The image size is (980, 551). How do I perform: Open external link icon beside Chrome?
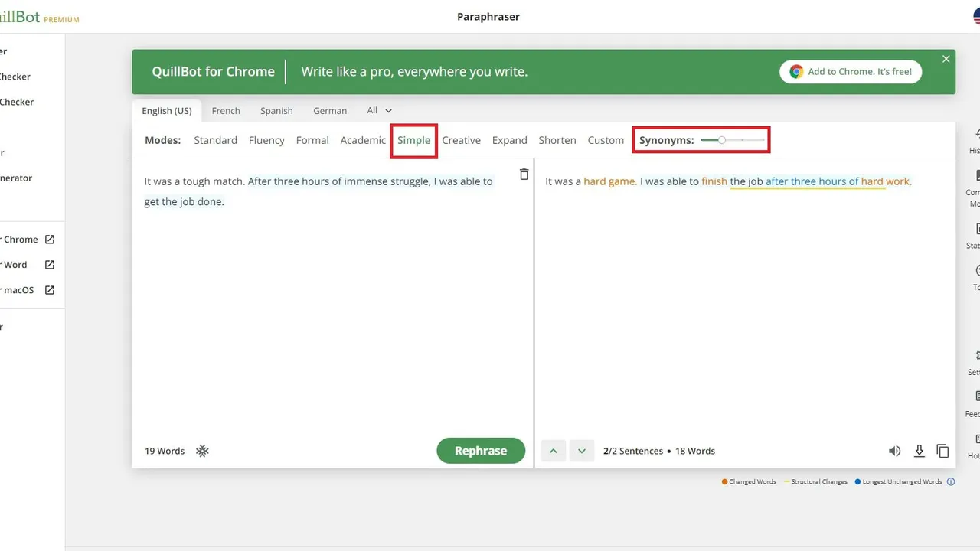pos(50,240)
